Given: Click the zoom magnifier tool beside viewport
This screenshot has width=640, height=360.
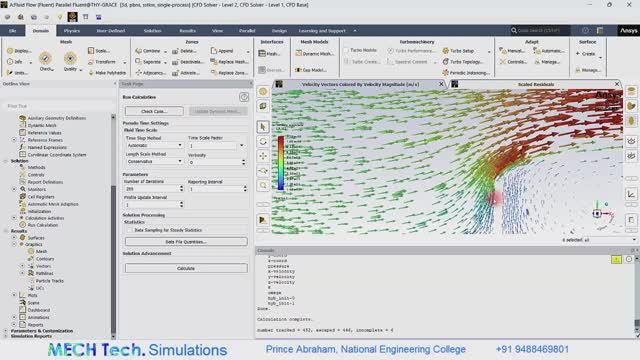Looking at the screenshot, I should [263, 186].
